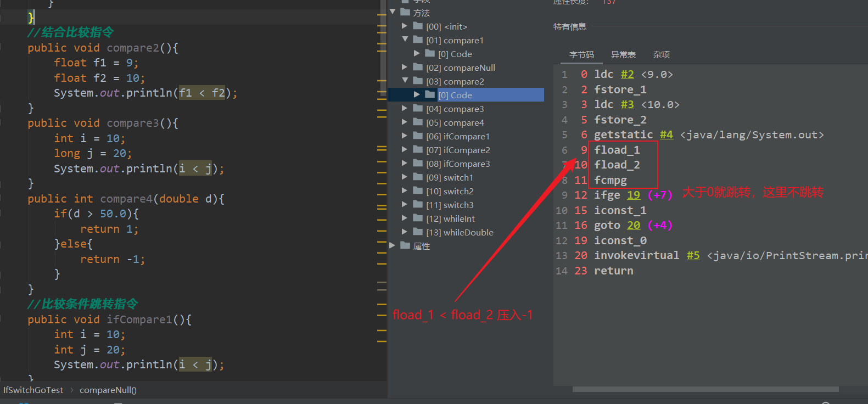Collapse the 方法 tree node arrow
The image size is (868, 404).
[393, 12]
